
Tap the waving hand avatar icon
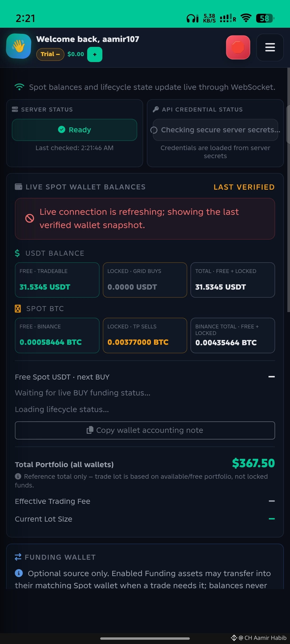(x=19, y=46)
